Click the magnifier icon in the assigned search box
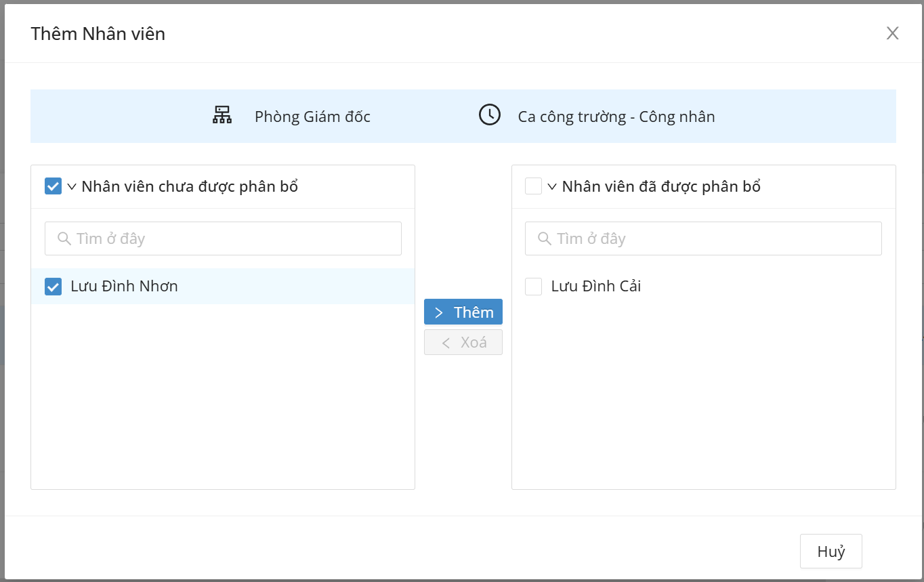This screenshot has height=582, width=924. pyautogui.click(x=544, y=238)
